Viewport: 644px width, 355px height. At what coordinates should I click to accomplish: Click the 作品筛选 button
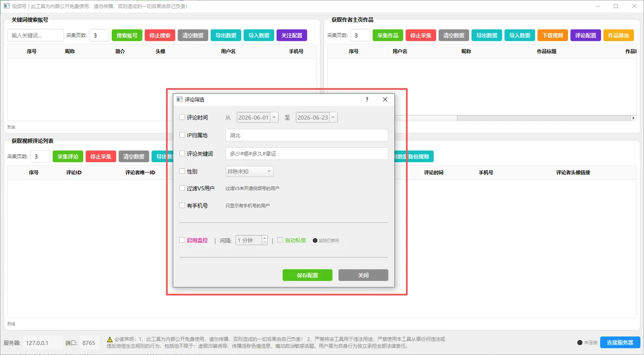coord(618,35)
